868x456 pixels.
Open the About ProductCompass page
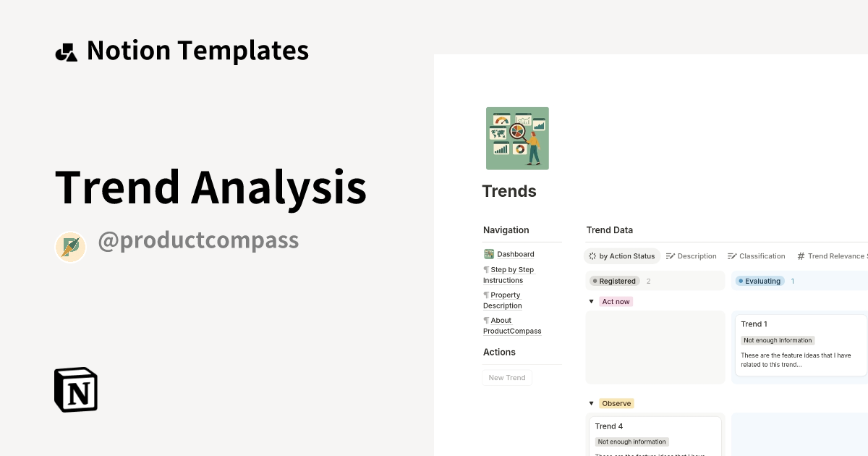click(x=512, y=326)
